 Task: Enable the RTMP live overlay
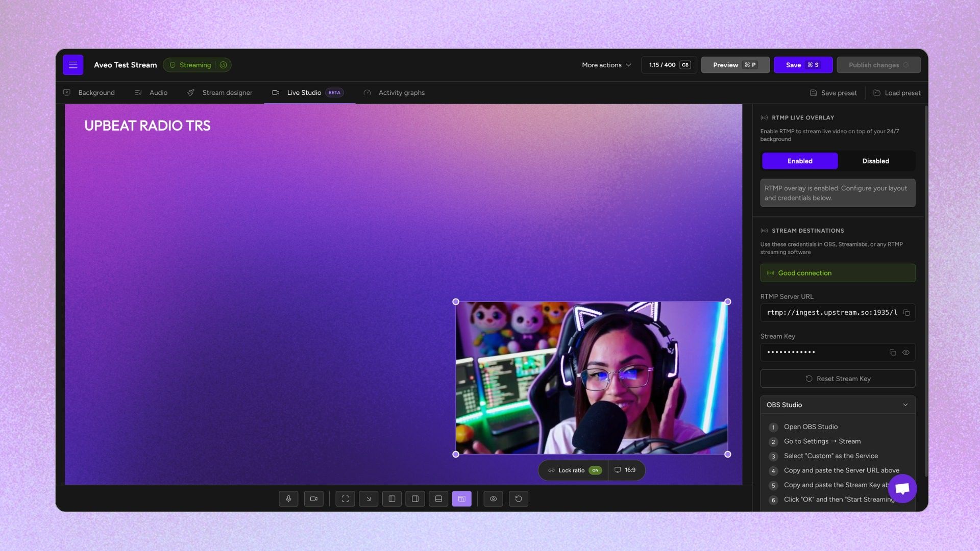799,161
